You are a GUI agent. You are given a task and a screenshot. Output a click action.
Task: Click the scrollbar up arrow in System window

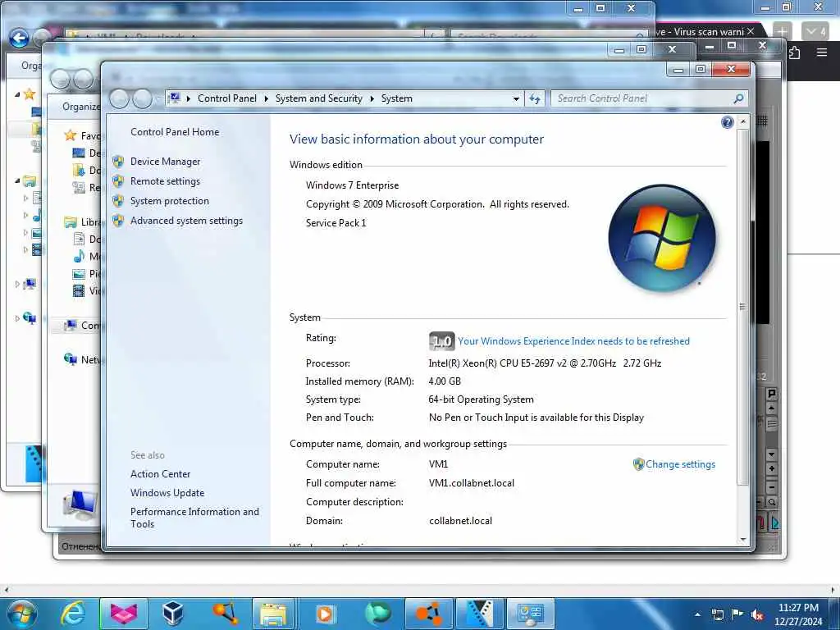click(743, 121)
